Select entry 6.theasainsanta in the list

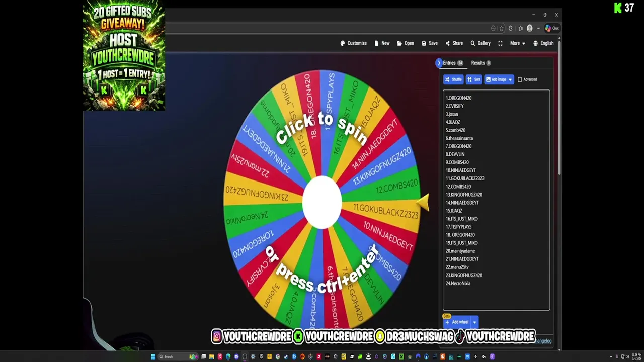[x=459, y=138]
